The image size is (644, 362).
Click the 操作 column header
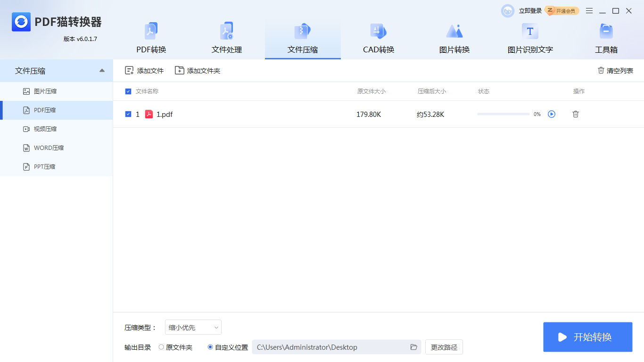(579, 91)
